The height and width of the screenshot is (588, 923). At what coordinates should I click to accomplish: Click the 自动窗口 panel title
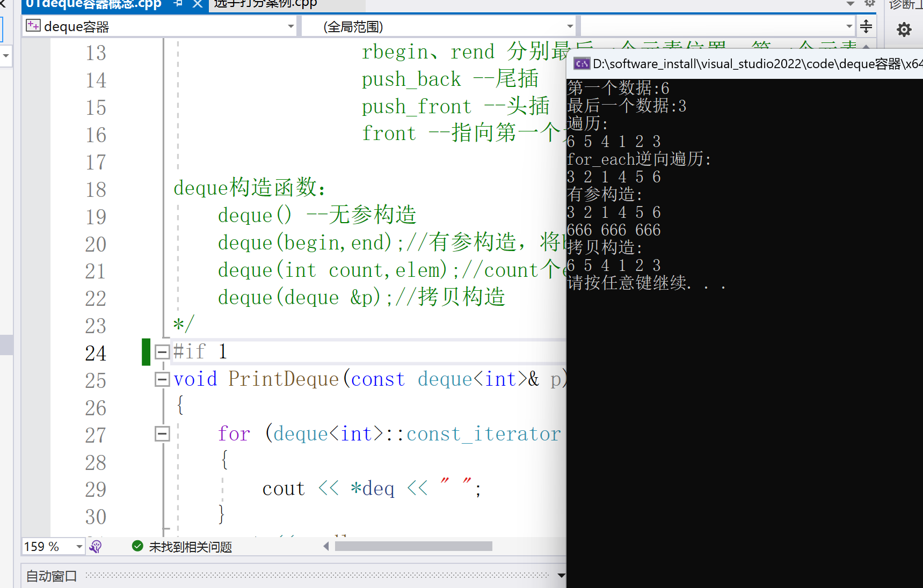point(52,576)
